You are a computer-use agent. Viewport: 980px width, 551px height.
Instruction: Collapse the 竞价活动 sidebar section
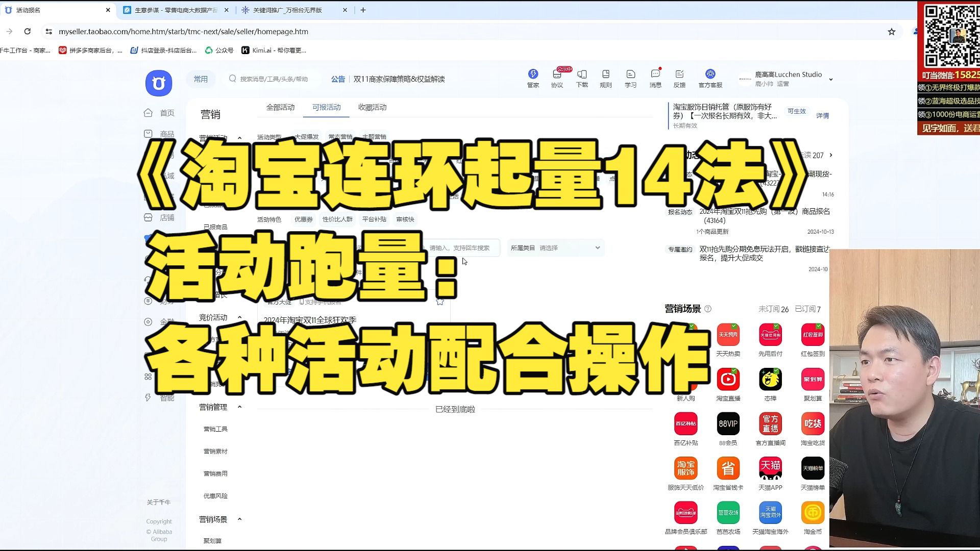[239, 317]
